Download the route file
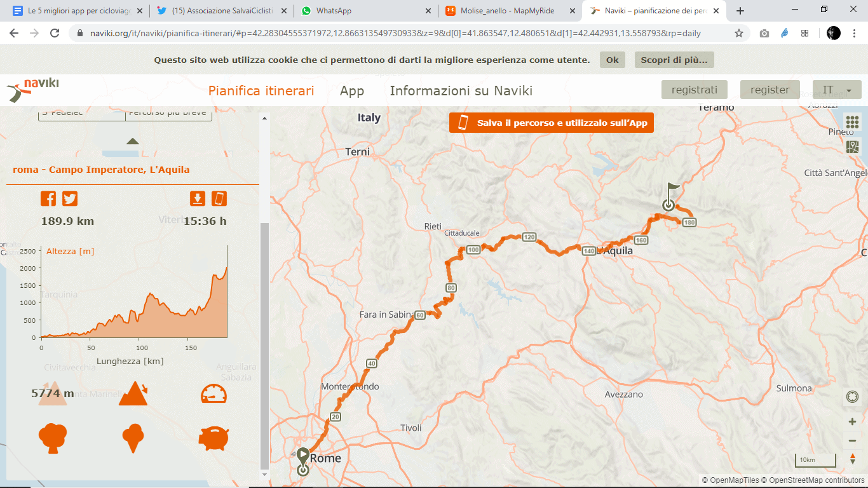868x488 pixels. (x=198, y=198)
